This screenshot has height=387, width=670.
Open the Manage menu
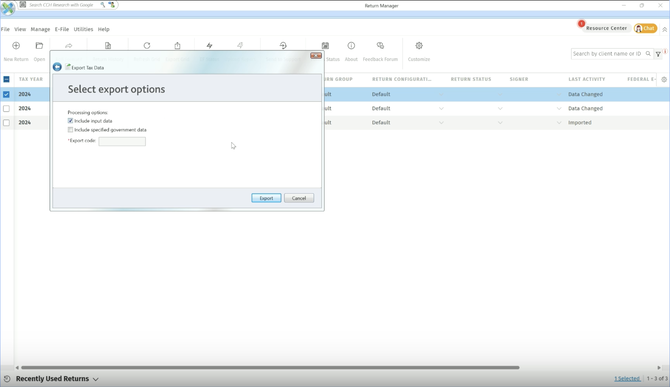pos(40,29)
